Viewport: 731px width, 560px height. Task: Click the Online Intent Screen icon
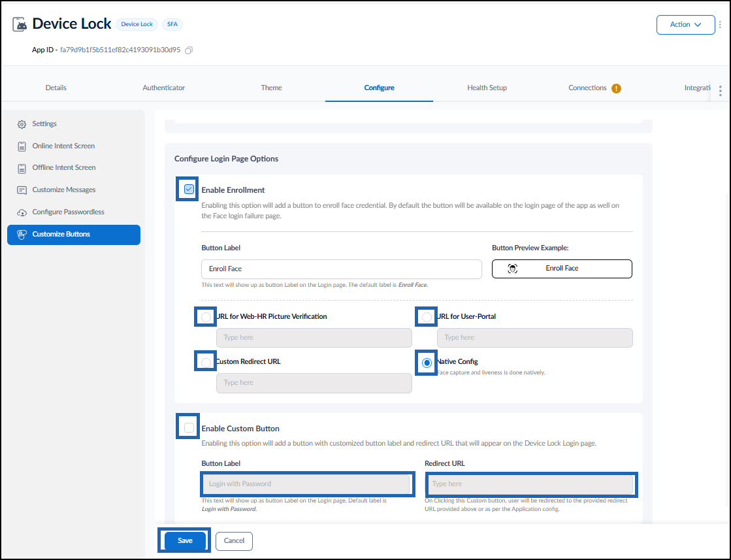pyautogui.click(x=22, y=146)
